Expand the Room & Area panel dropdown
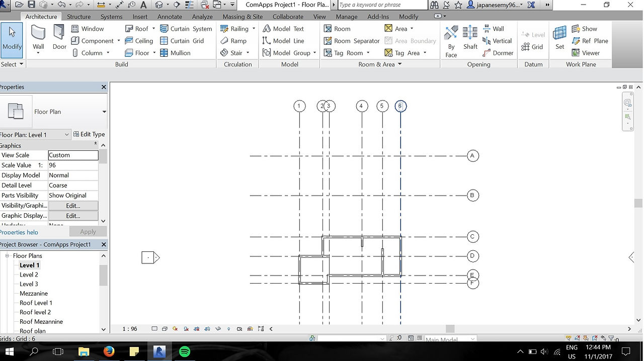 pos(400,64)
